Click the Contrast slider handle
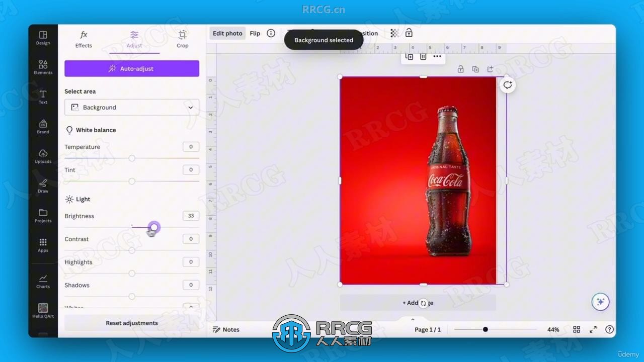644x362 pixels. [132, 250]
